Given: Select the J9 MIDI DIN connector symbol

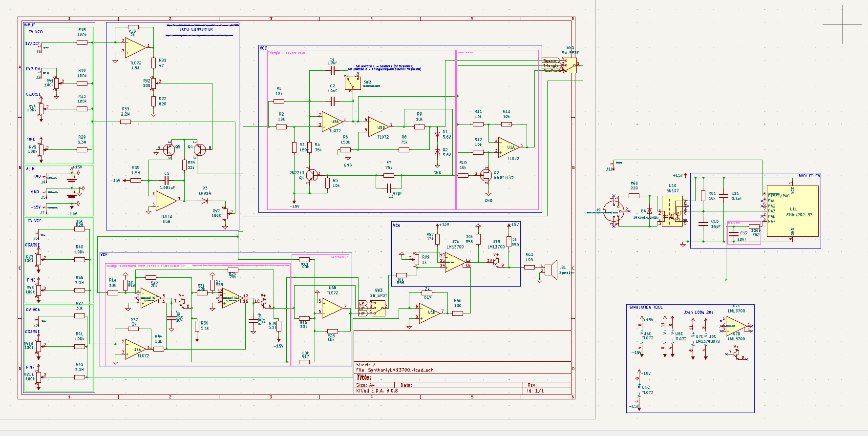Looking at the screenshot, I should tap(614, 210).
